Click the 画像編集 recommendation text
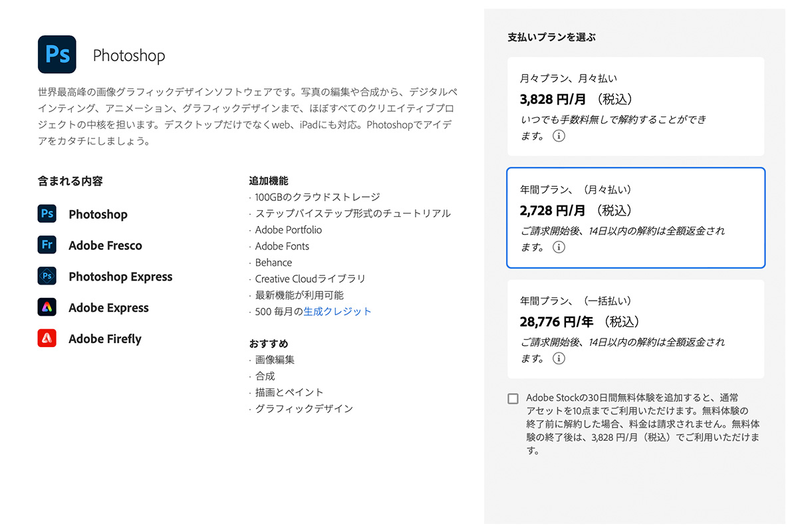 tap(275, 360)
